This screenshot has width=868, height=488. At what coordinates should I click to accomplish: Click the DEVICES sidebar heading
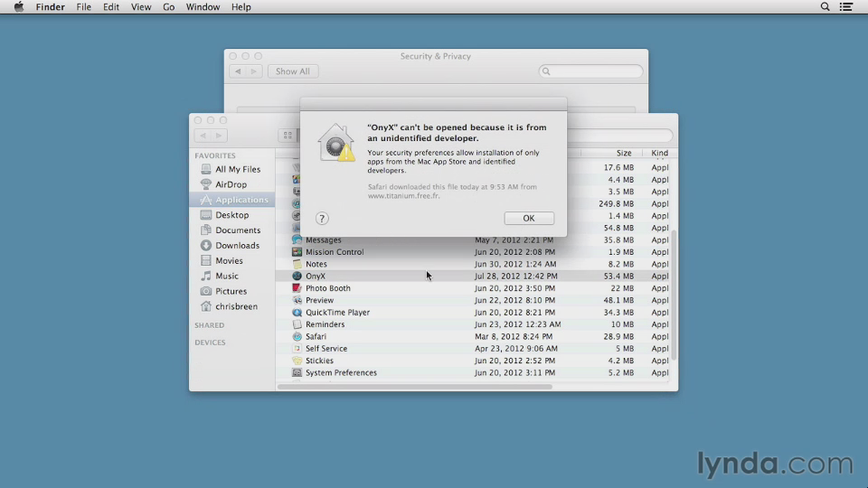[210, 343]
